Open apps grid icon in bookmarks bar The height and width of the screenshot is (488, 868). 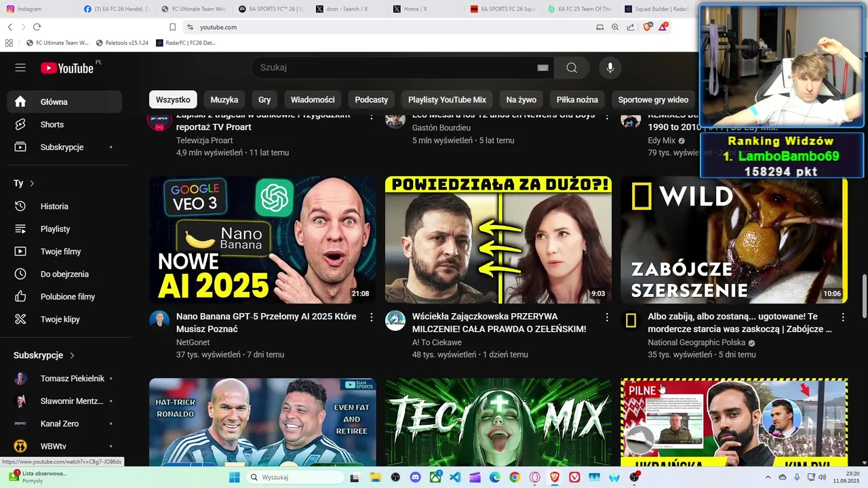[x=9, y=43]
